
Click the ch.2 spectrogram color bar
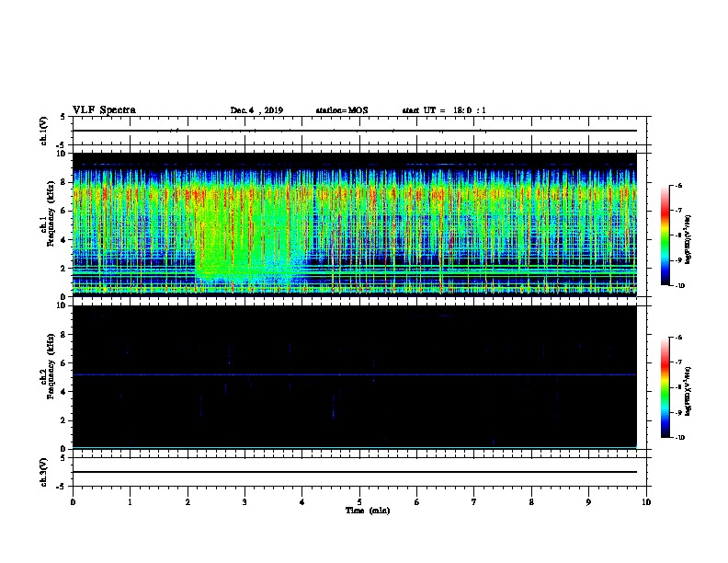[665, 387]
